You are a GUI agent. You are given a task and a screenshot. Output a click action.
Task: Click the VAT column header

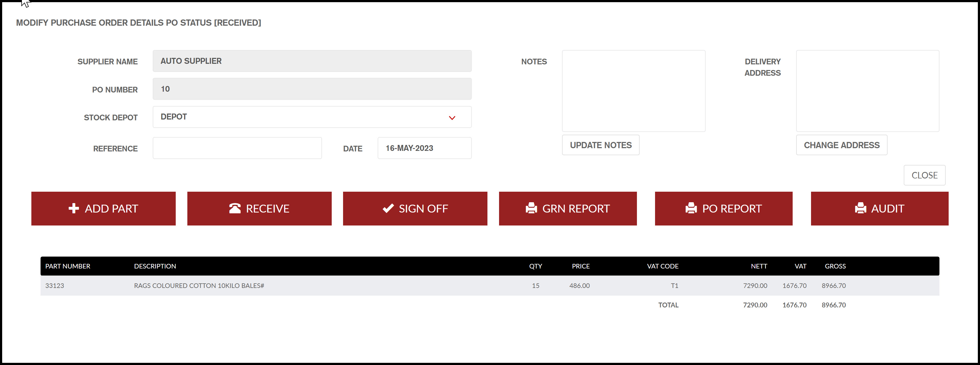(800, 266)
